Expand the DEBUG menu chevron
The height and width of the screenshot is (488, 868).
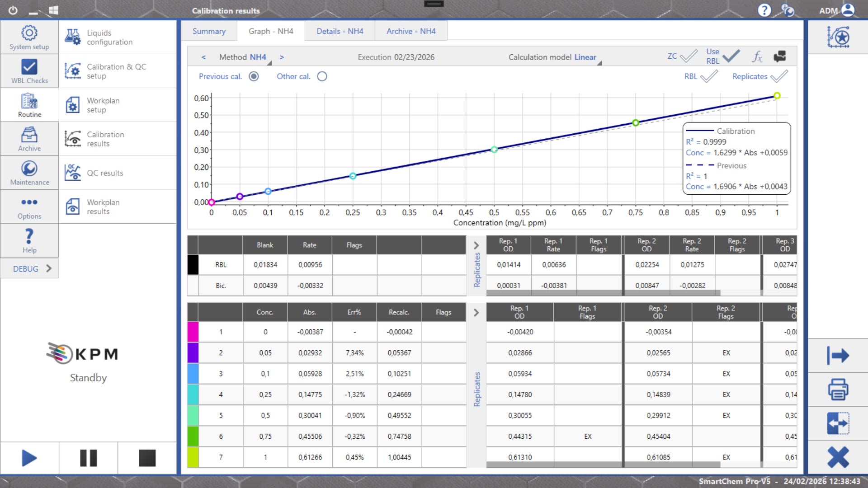click(49, 268)
